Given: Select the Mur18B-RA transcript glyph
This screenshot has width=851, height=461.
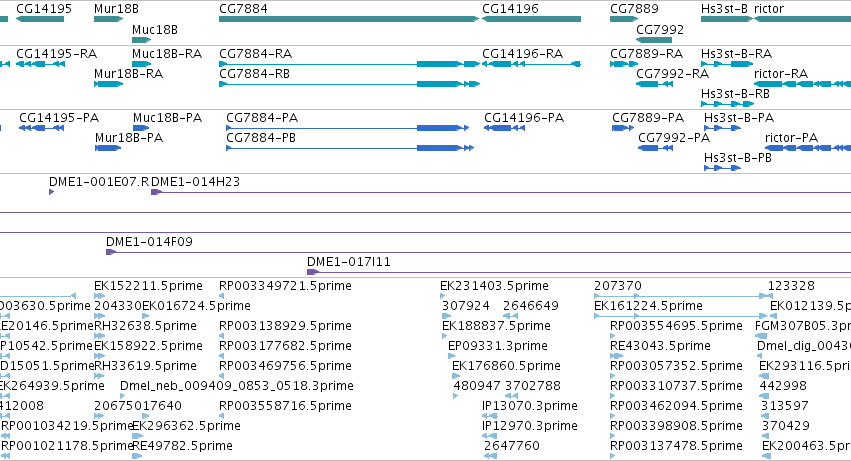Looking at the screenshot, I should point(109,84).
